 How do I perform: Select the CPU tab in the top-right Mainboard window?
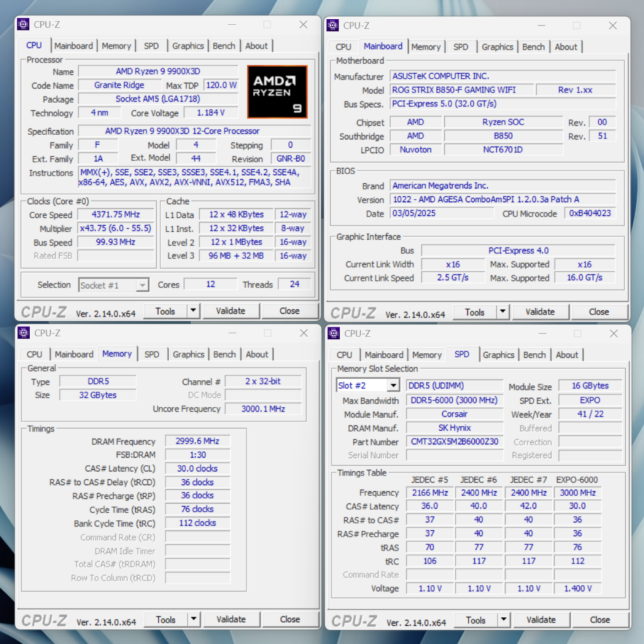[x=343, y=47]
